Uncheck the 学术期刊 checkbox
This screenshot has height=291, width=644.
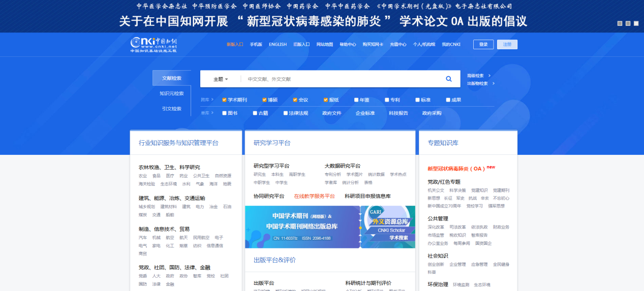click(x=224, y=100)
